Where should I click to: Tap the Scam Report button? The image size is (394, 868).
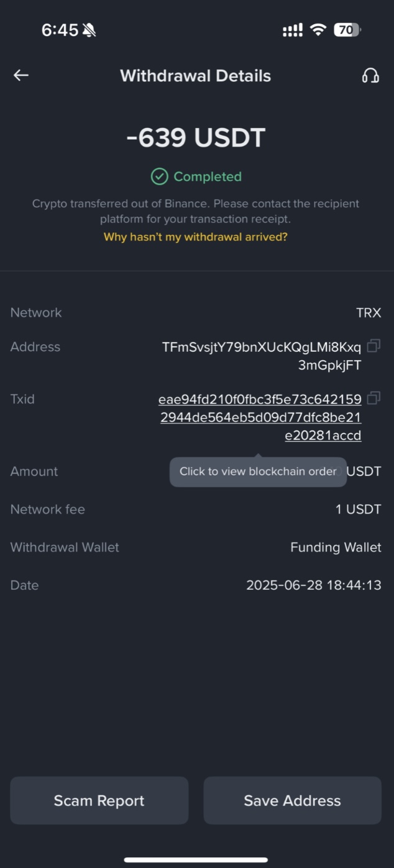click(x=99, y=800)
